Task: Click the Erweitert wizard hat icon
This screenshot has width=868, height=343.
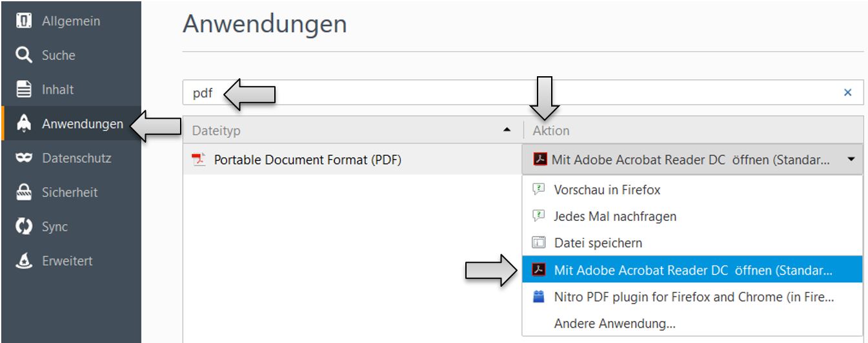Action: (x=24, y=261)
